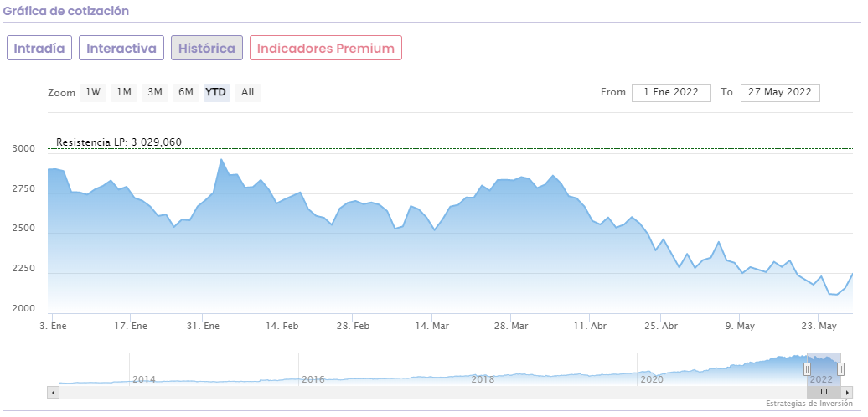Set zoom range to 1W
The height and width of the screenshot is (417, 868).
93,92
